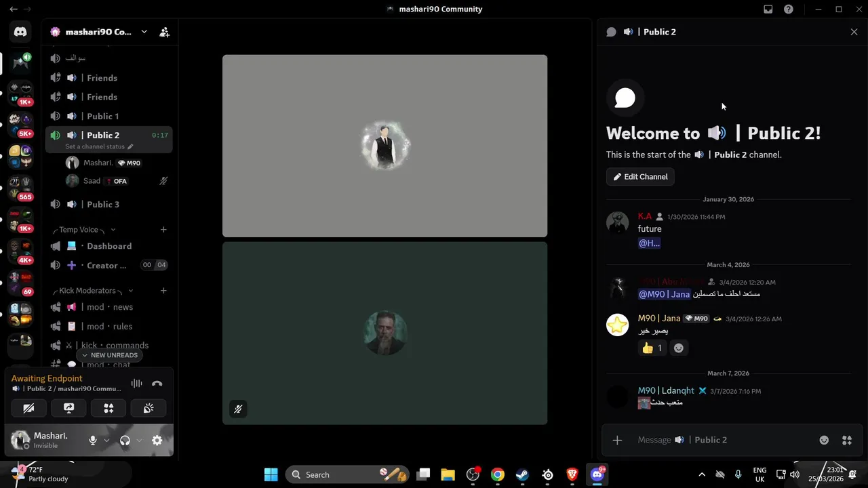This screenshot has height=488, width=868.
Task: Open the threads icon in chat header
Action: coord(611,32)
